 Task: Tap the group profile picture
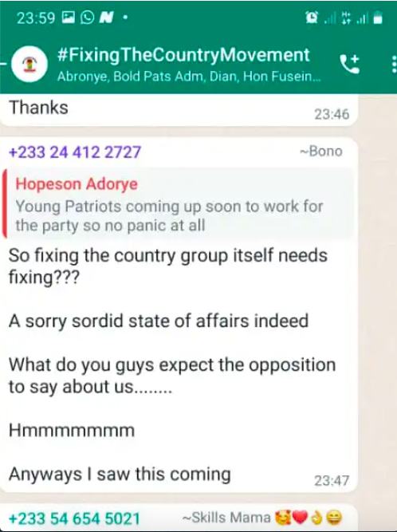point(29,64)
